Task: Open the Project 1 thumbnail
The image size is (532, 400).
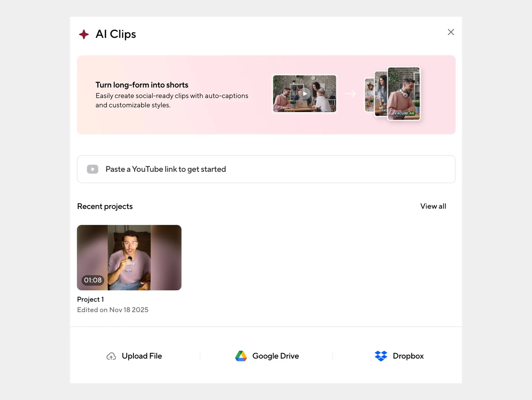Action: 129,257
